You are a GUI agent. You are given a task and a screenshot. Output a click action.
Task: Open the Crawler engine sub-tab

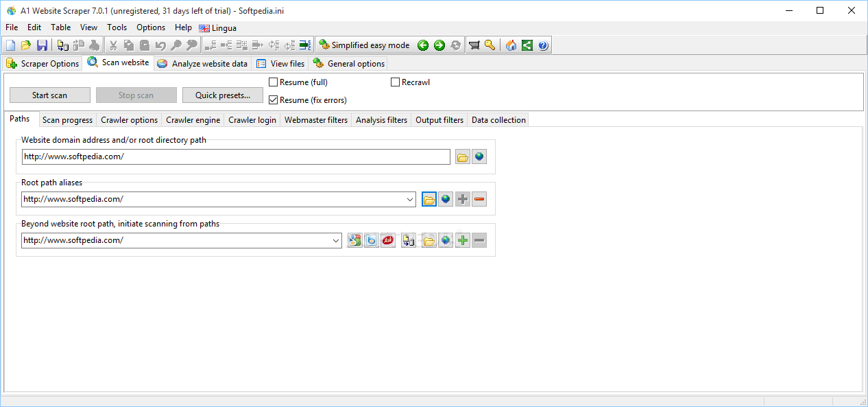(x=193, y=119)
